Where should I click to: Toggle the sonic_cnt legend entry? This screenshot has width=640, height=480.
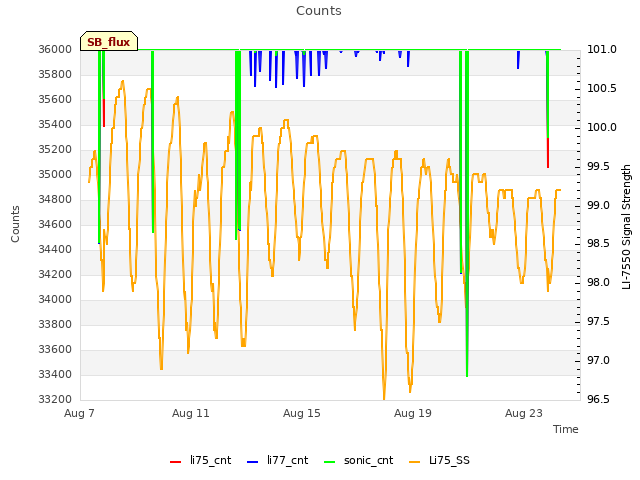click(358, 460)
